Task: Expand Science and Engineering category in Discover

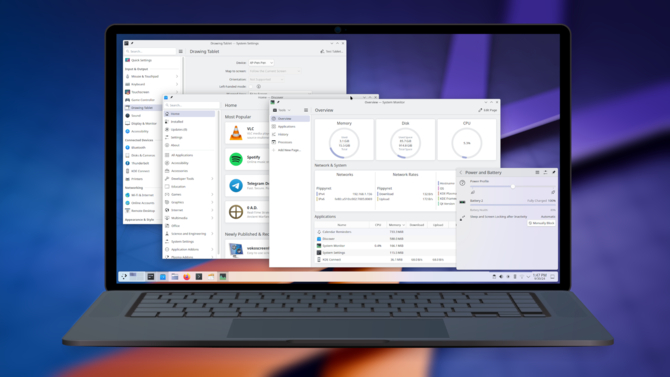Action: 212,234
